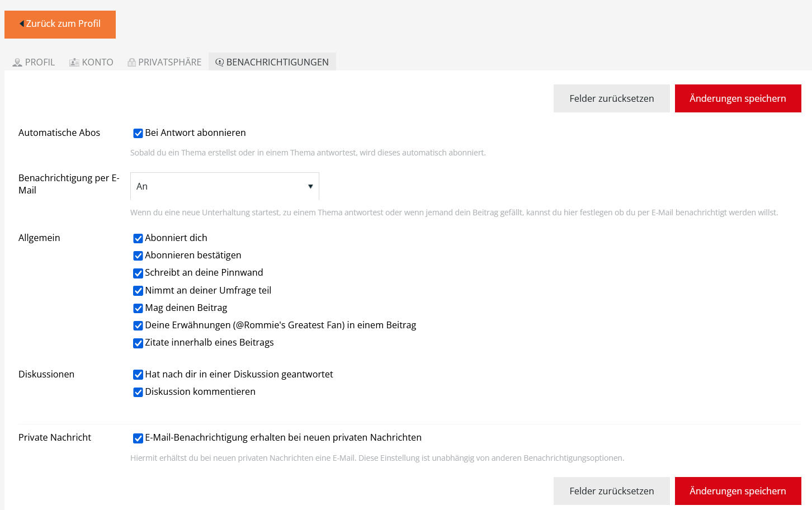Toggle "Nimmt an deiner Umfrage teil" checkbox
The height and width of the screenshot is (510, 812).
(138, 291)
